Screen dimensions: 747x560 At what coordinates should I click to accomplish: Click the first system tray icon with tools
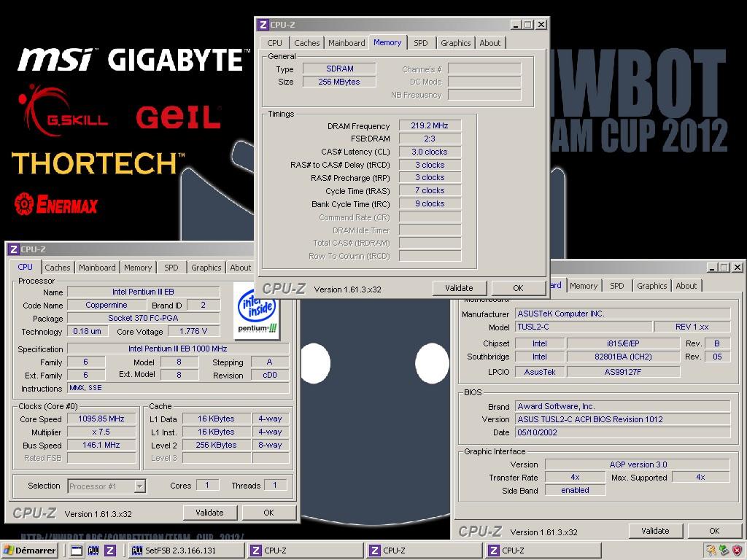(x=711, y=551)
